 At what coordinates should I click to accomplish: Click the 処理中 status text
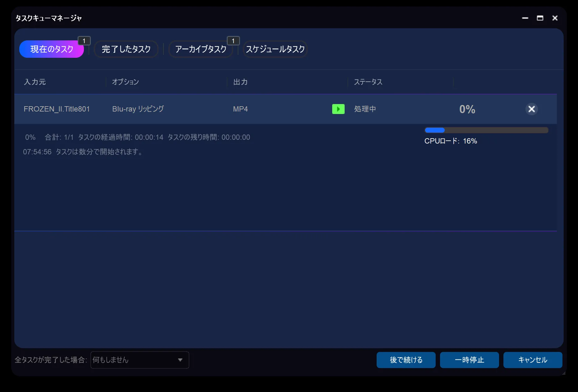tap(365, 109)
